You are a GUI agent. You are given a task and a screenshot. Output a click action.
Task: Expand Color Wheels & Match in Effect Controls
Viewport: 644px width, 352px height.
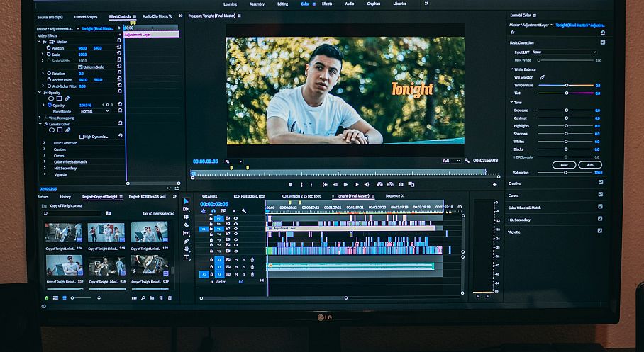(45, 161)
